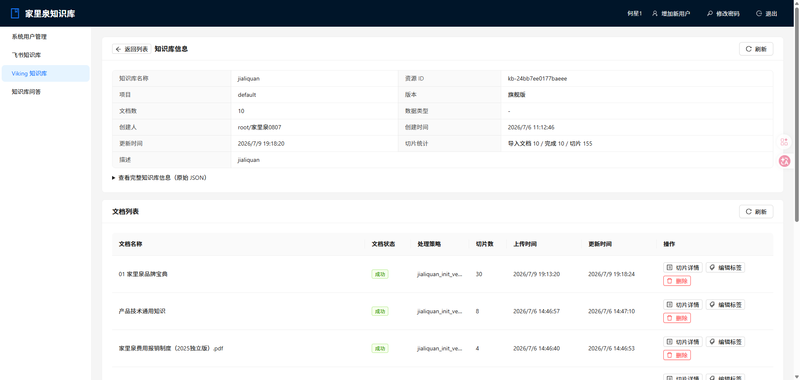Image resolution: width=800 pixels, height=380 pixels.
Task: Open 知识库问答 in sidebar
Action: coord(45,92)
